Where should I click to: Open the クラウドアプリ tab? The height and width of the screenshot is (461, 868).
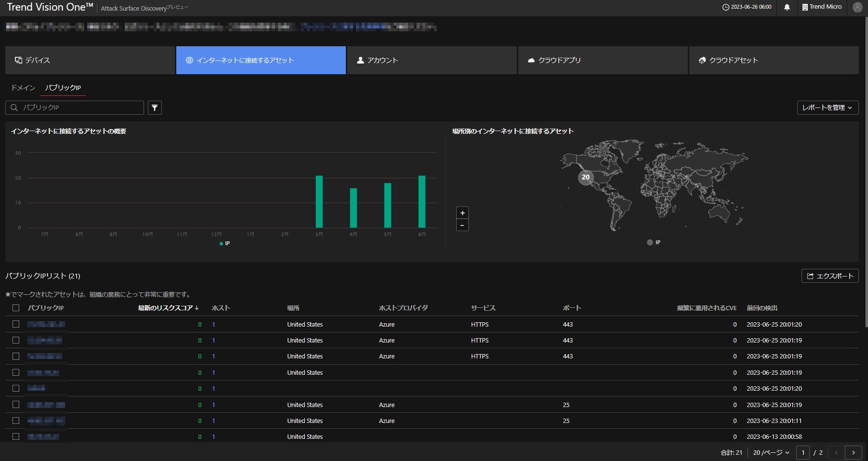[603, 60]
